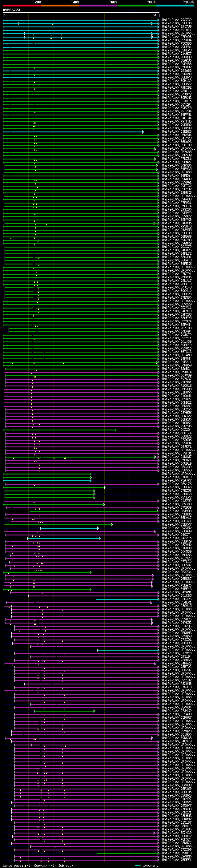197x868 pixels.
Task: Select hit label UniRef100_Q2PF40
Action: pos(177,487)
